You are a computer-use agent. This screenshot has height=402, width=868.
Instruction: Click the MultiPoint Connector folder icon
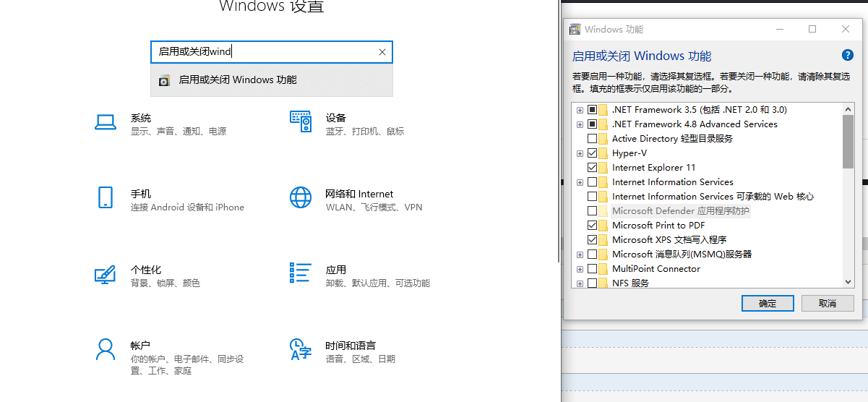click(x=603, y=269)
